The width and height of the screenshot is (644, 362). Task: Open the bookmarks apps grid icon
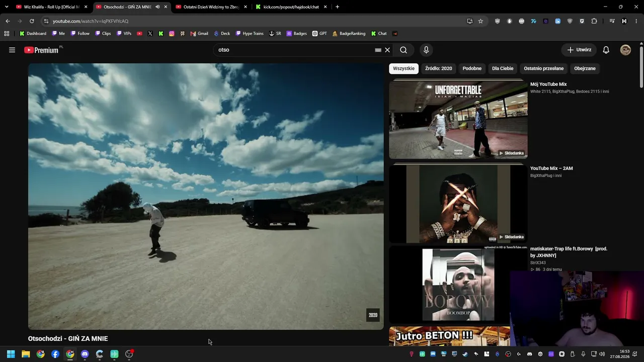click(x=7, y=34)
